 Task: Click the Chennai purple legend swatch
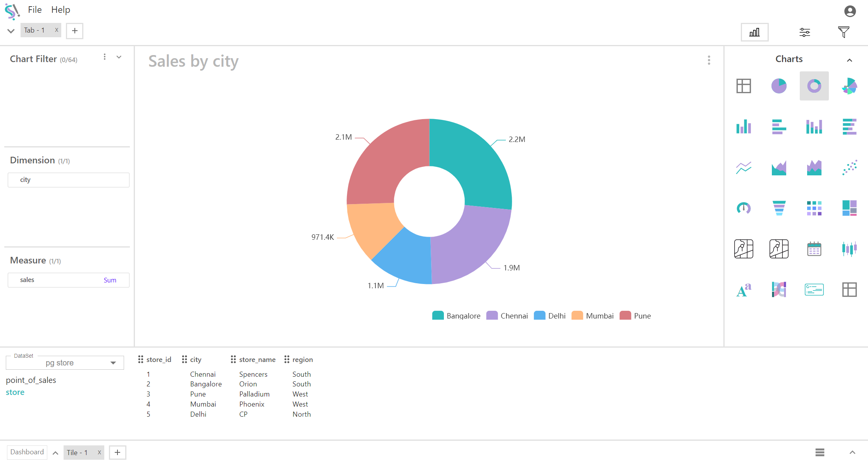[x=492, y=315]
